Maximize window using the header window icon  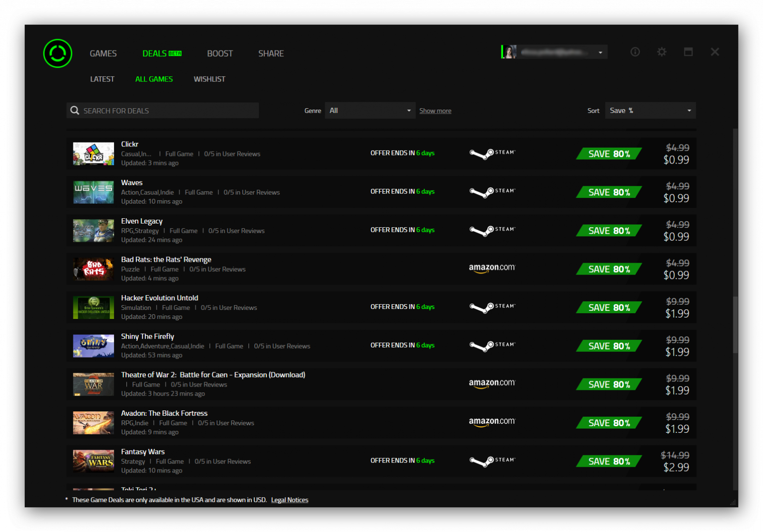pos(688,52)
